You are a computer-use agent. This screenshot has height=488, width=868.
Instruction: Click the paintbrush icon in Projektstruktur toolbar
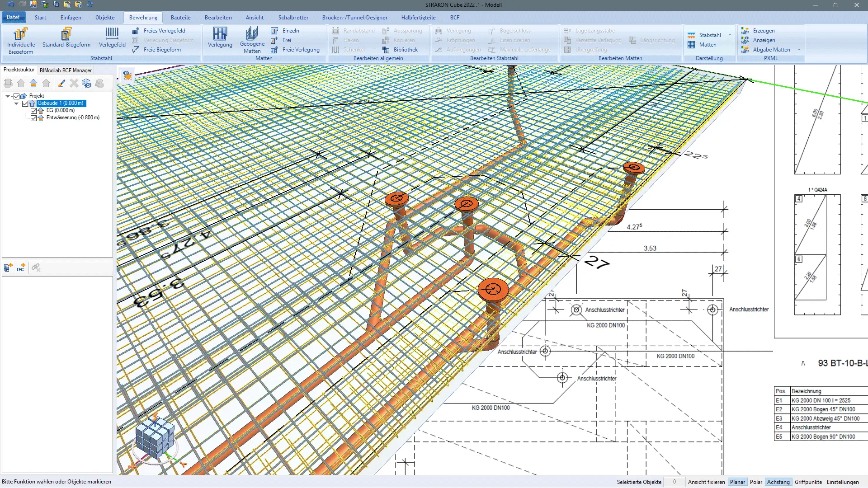click(61, 83)
